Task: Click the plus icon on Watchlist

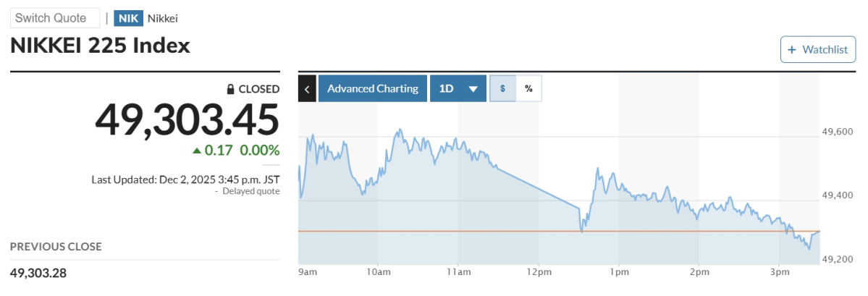Action: (792, 50)
